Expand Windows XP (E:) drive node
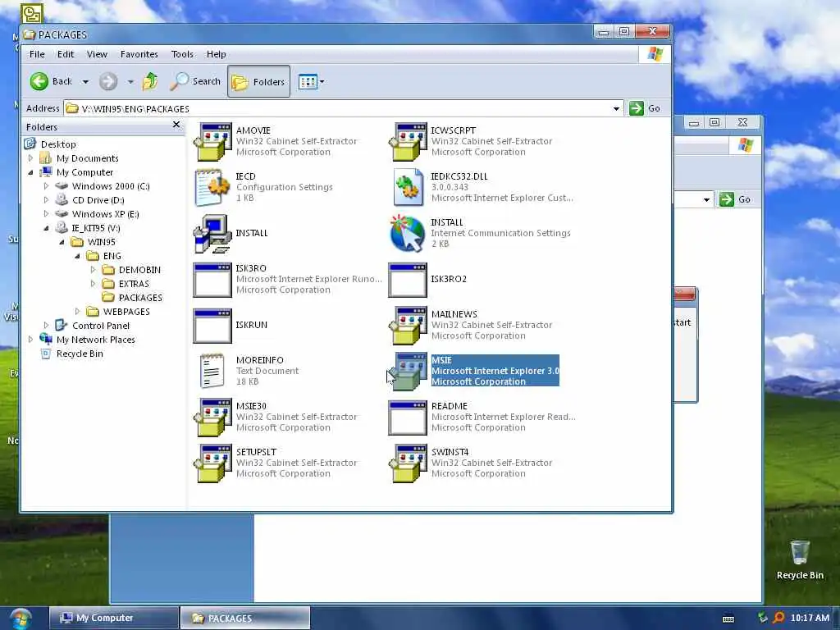The image size is (840, 630). pyautogui.click(x=46, y=214)
